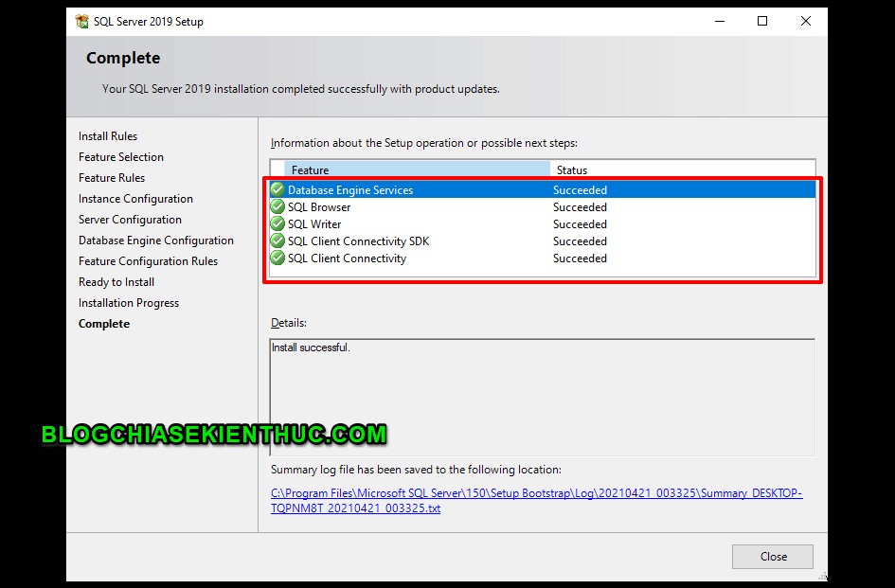The height and width of the screenshot is (588, 895).
Task: Click inside the Details text box
Action: [543, 398]
